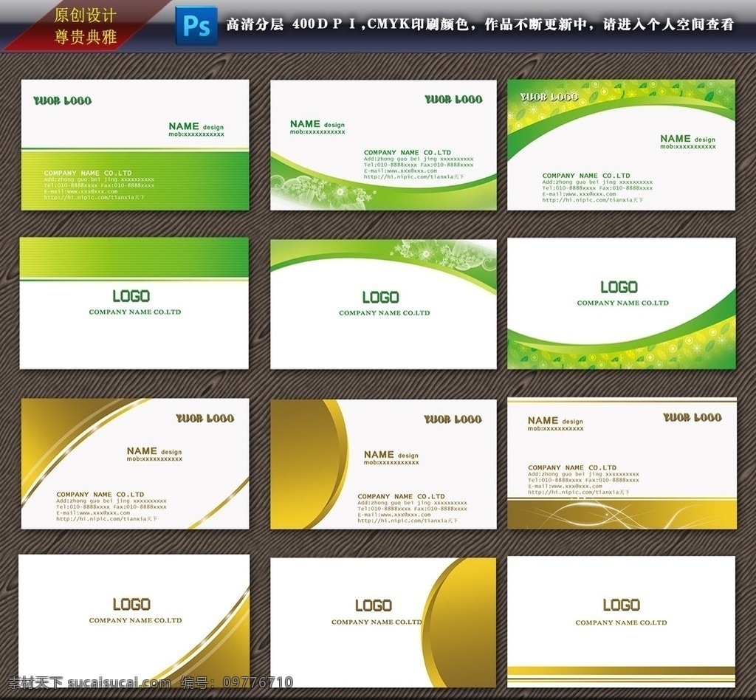Image resolution: width=756 pixels, height=700 pixels.
Task: Select the LOGO card with leafy green bottom
Action: [622, 303]
